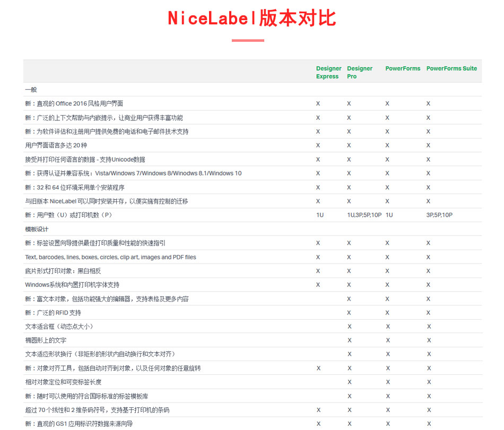Screen dimensions: 504x430
Task: Click the 广泛的 RFID 支持 row label
Action: coord(53,312)
